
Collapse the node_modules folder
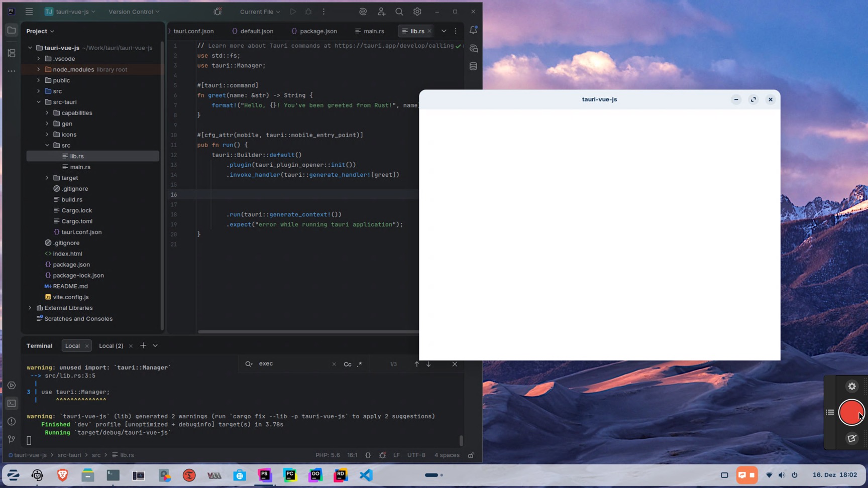[x=38, y=69]
